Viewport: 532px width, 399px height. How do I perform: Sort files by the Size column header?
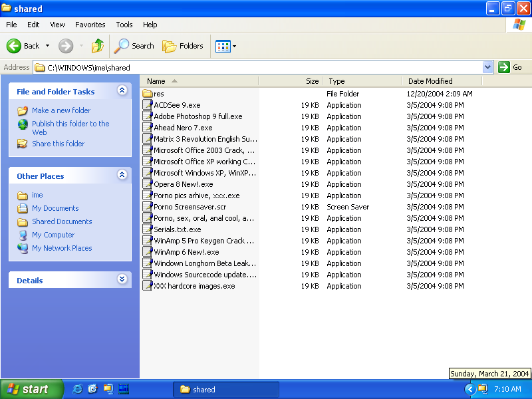291,81
